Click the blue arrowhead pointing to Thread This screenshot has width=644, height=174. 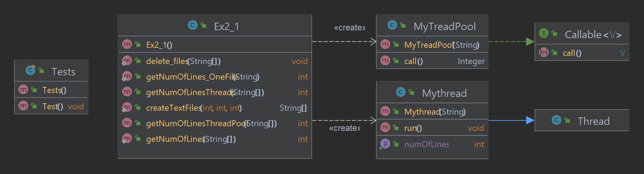pyautogui.click(x=530, y=120)
